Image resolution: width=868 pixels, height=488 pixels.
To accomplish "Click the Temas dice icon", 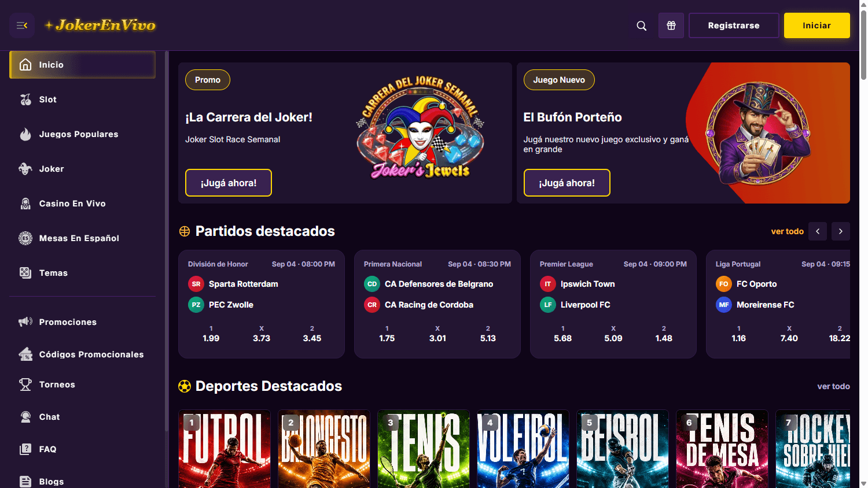I will (25, 273).
